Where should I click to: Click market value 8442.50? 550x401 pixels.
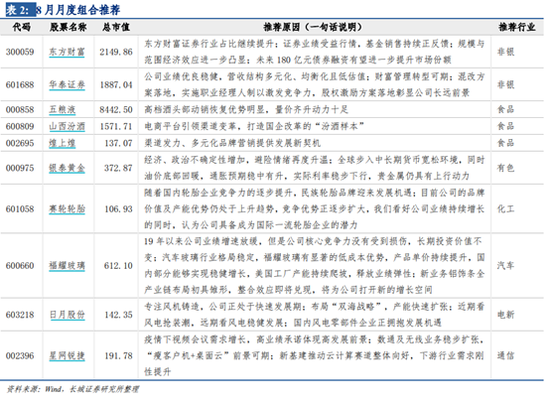point(116,109)
